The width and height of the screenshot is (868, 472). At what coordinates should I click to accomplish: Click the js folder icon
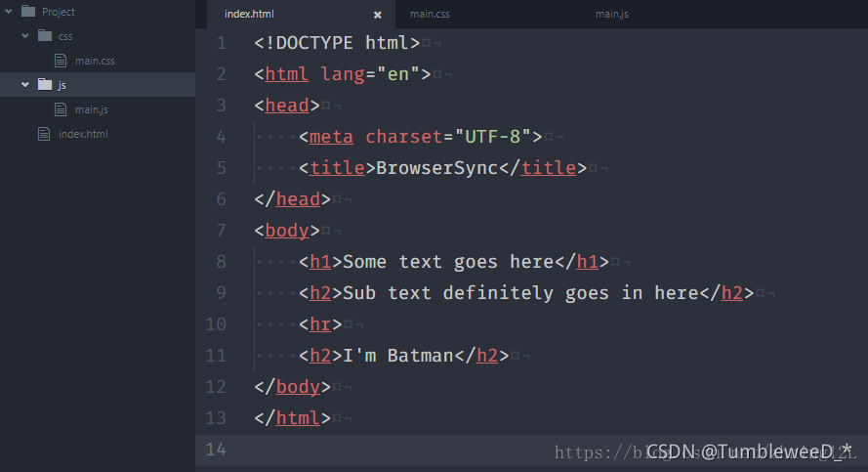(44, 85)
